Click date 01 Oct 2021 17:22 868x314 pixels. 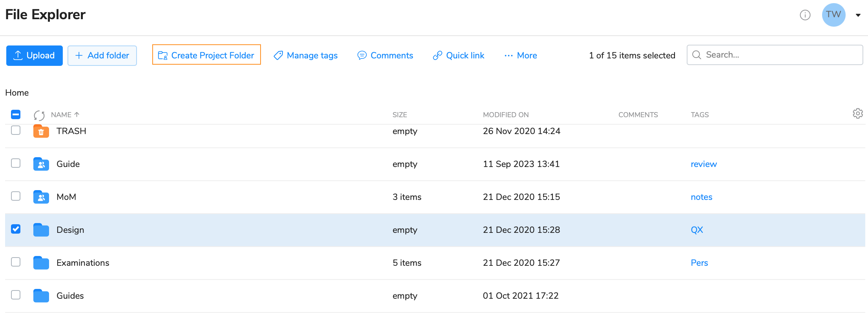(x=521, y=296)
